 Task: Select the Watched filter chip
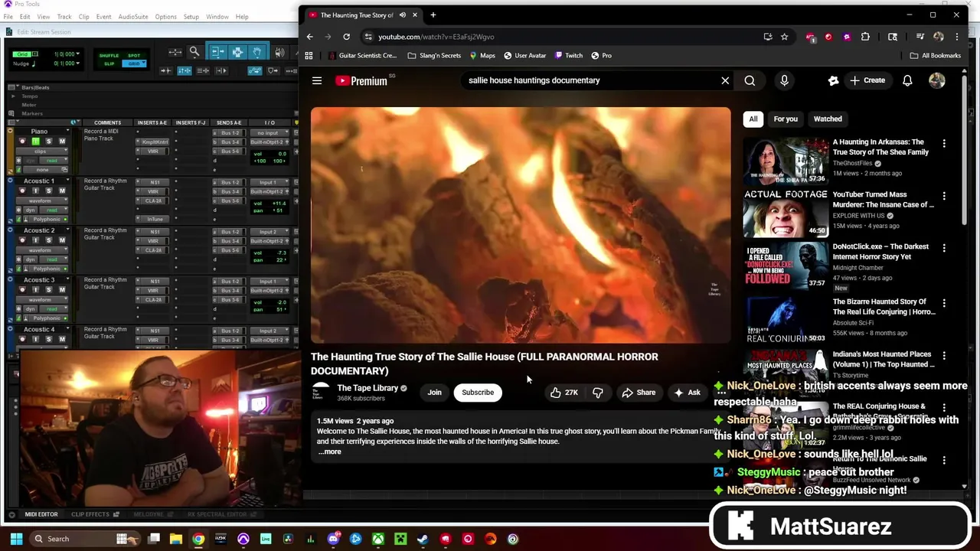click(828, 119)
